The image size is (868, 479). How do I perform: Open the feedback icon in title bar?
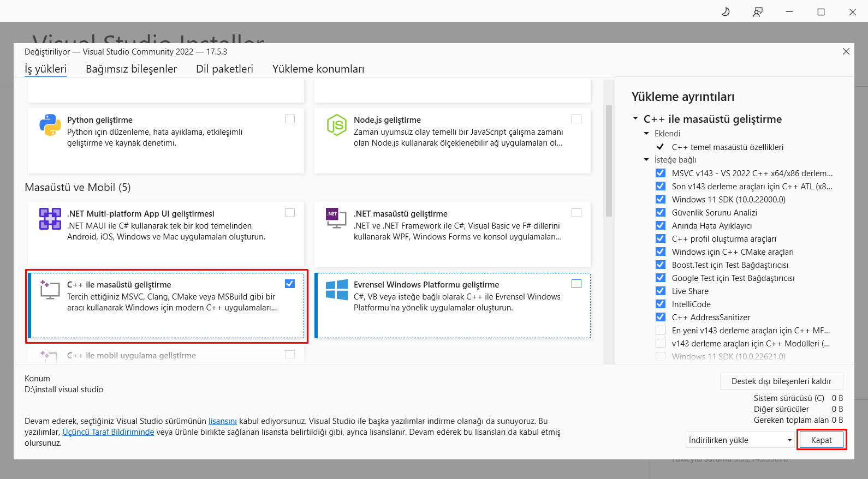pyautogui.click(x=758, y=11)
